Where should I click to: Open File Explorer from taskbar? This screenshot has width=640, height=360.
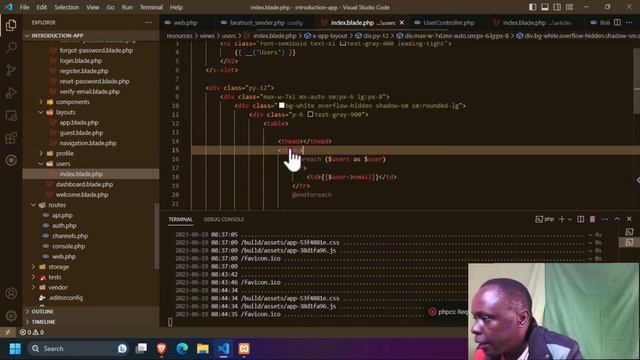click(202, 349)
